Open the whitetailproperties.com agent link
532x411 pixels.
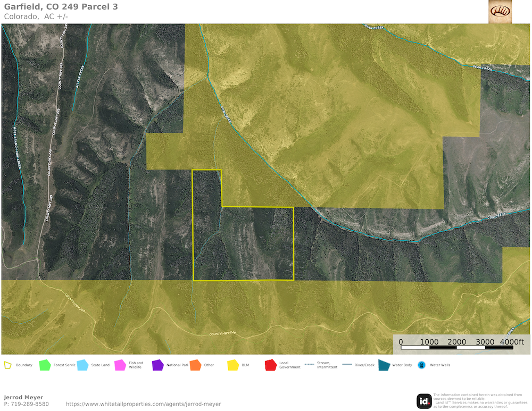point(143,404)
